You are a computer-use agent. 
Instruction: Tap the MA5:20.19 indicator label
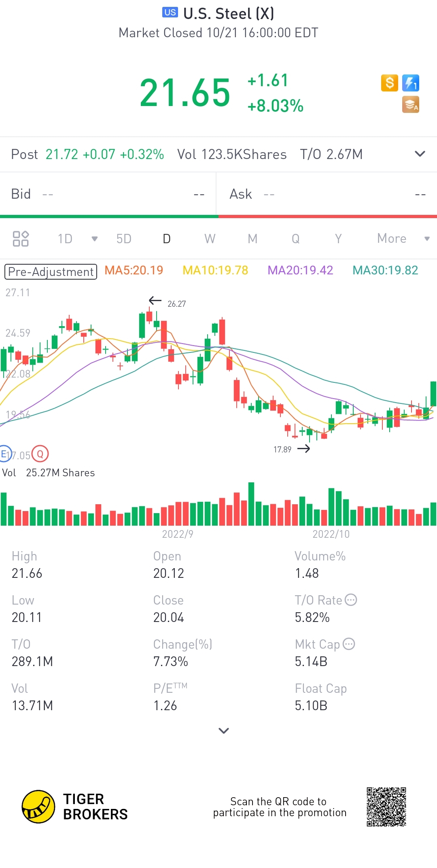tap(134, 270)
